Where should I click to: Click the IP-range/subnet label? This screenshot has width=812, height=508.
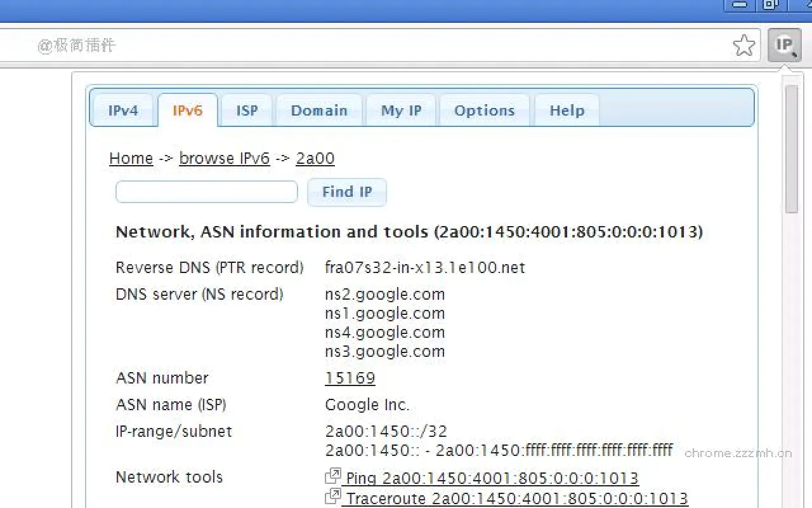pos(174,431)
